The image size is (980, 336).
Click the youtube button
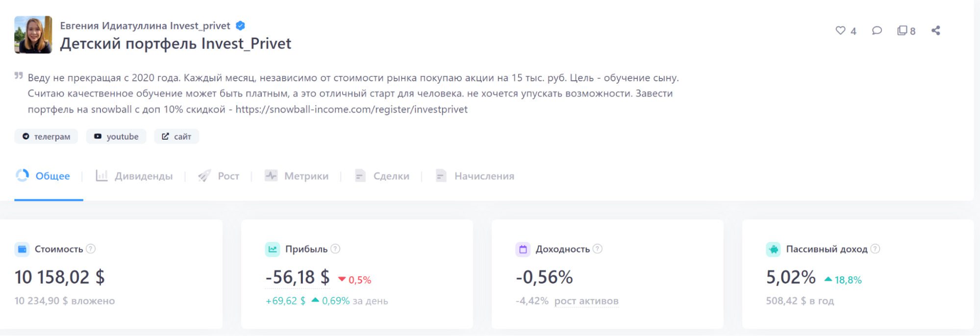tap(116, 137)
